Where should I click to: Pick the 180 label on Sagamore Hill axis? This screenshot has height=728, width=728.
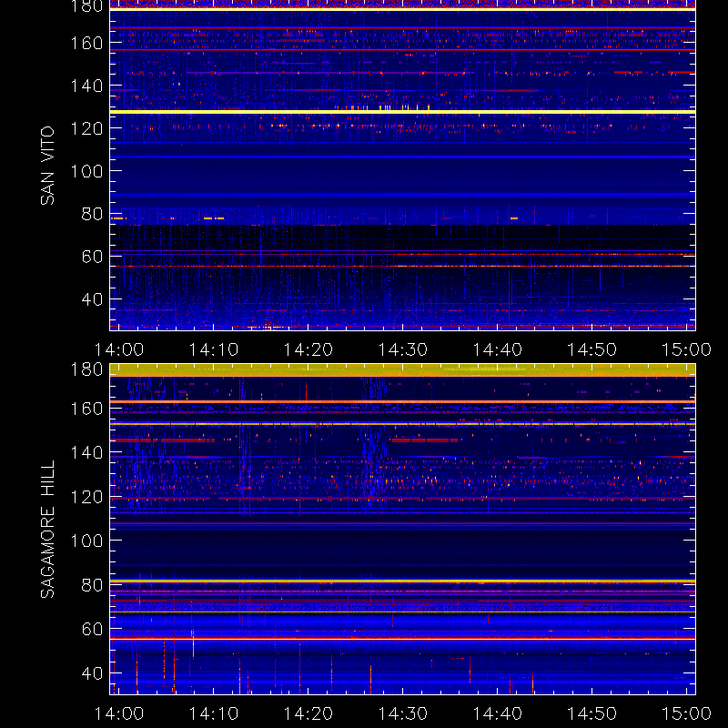tap(86, 369)
